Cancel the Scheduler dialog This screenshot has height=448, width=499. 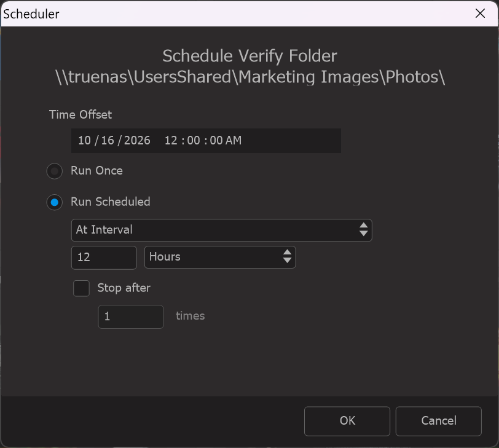(439, 421)
